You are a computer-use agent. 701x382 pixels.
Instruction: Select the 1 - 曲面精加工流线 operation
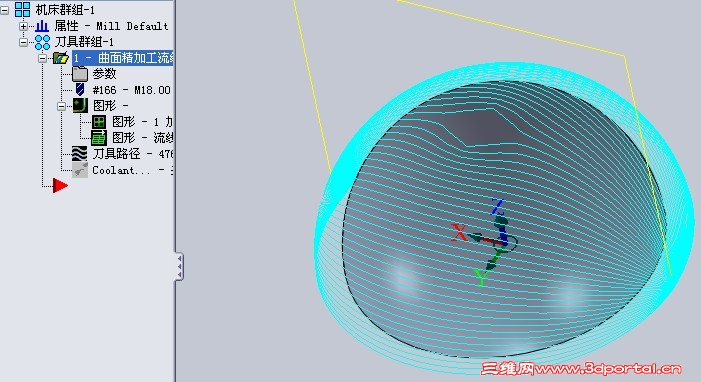[x=123, y=58]
